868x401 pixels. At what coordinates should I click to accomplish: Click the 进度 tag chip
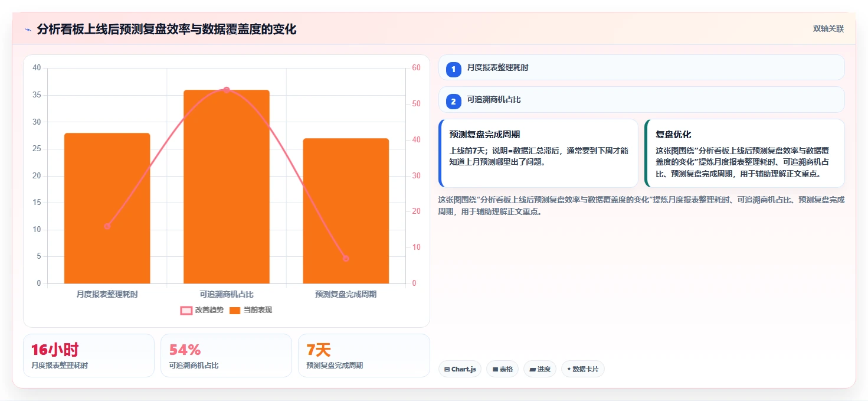pos(539,369)
